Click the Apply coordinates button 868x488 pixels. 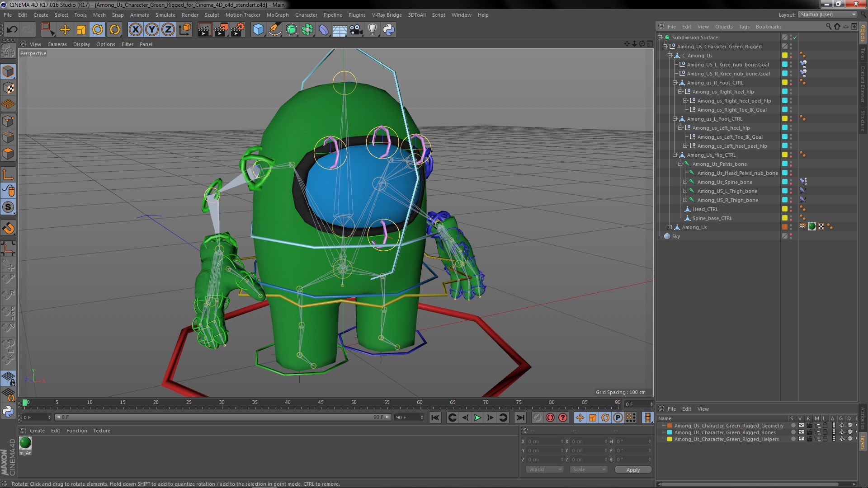click(x=633, y=470)
